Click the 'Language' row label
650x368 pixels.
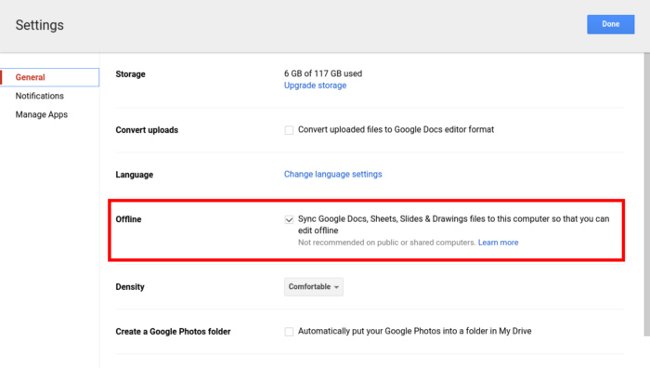pos(134,175)
